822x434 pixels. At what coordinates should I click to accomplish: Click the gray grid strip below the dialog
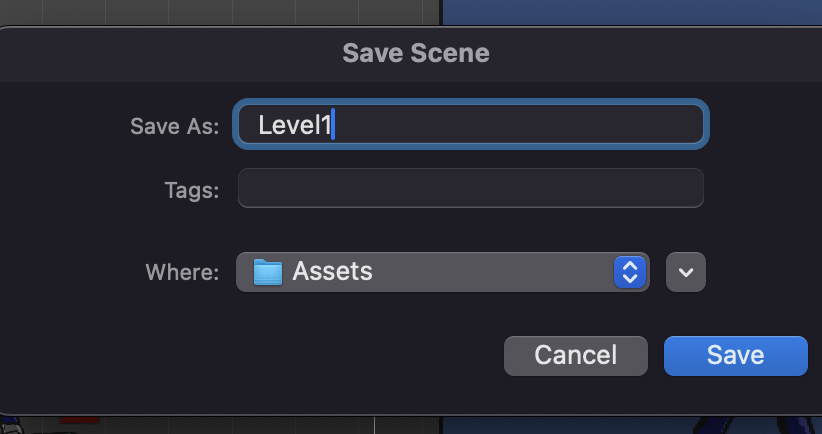(x=250, y=423)
